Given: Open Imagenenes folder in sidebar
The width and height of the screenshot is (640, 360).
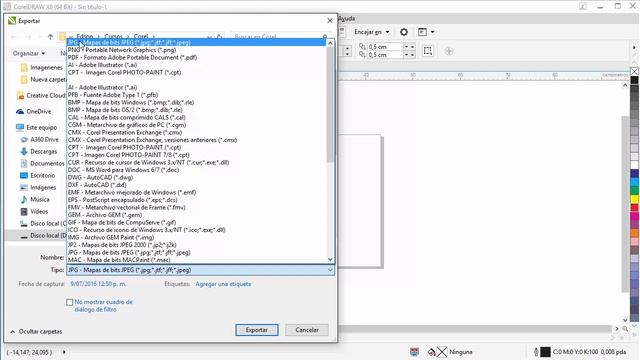Looking at the screenshot, I should [x=42, y=67].
